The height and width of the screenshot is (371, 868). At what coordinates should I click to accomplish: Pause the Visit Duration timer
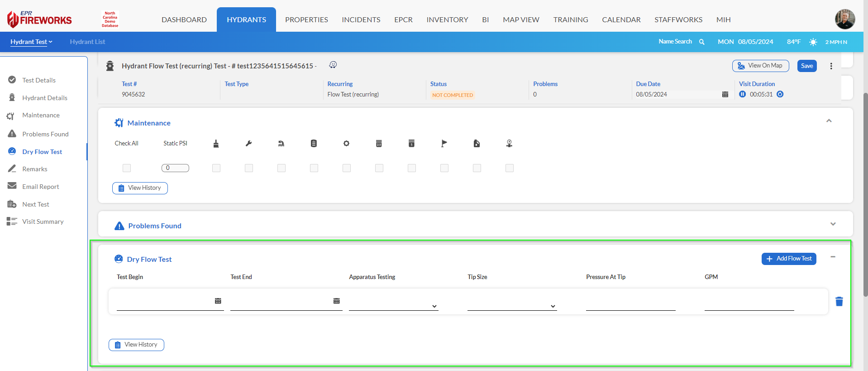(x=742, y=94)
